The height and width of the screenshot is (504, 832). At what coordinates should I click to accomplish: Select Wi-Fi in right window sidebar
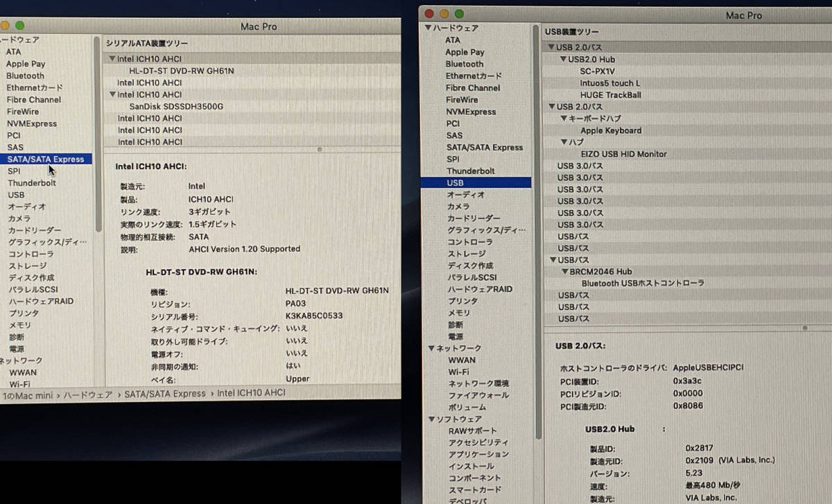click(458, 372)
